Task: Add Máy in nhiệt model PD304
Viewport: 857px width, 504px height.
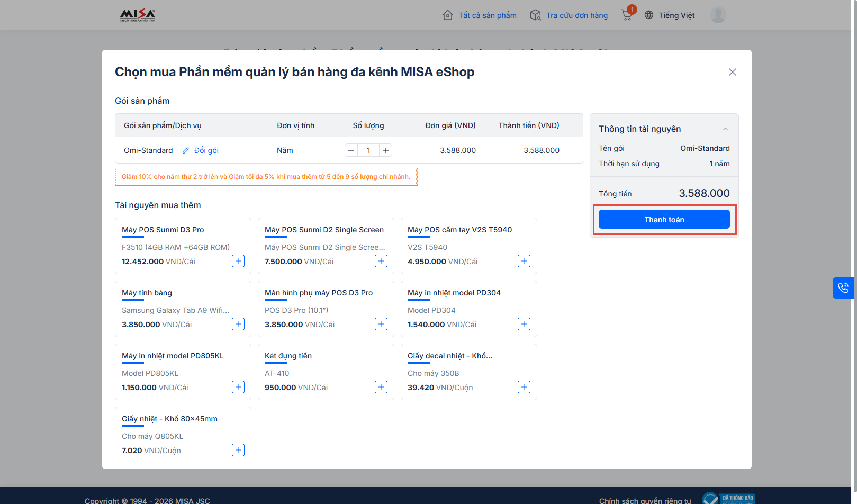Action: pyautogui.click(x=524, y=324)
